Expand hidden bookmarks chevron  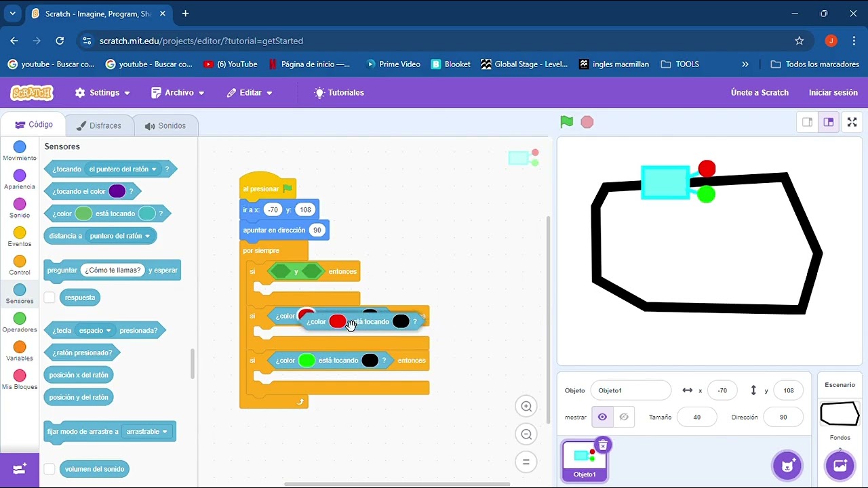point(745,64)
